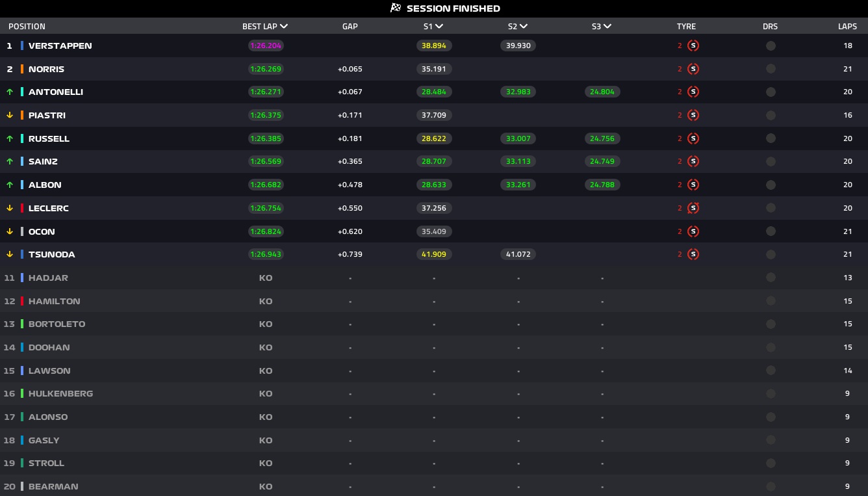Image resolution: width=868 pixels, height=496 pixels.
Task: Open the S2 sector column dropdown
Action: [524, 27]
